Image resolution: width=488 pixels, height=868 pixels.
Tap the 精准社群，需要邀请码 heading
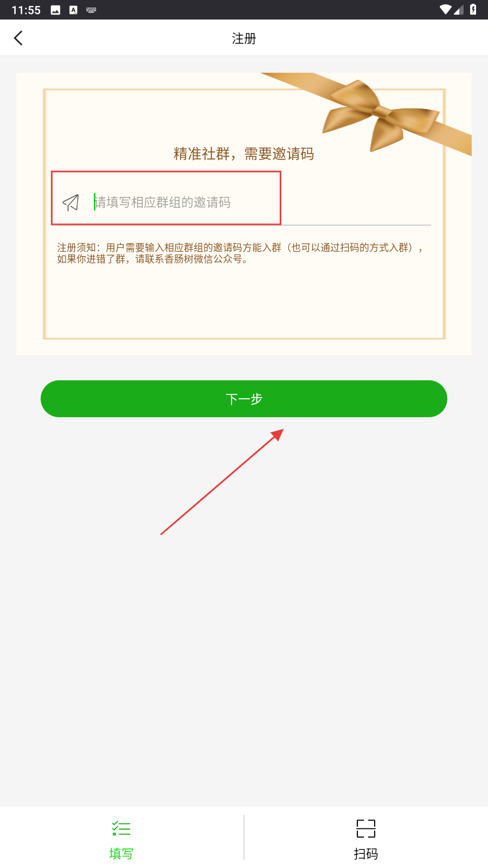pyautogui.click(x=244, y=154)
